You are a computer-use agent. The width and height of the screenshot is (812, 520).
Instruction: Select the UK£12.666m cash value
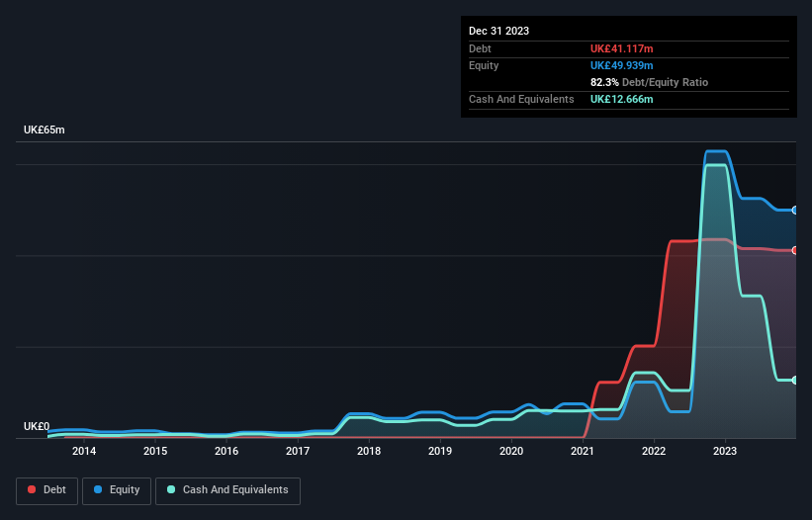621,99
